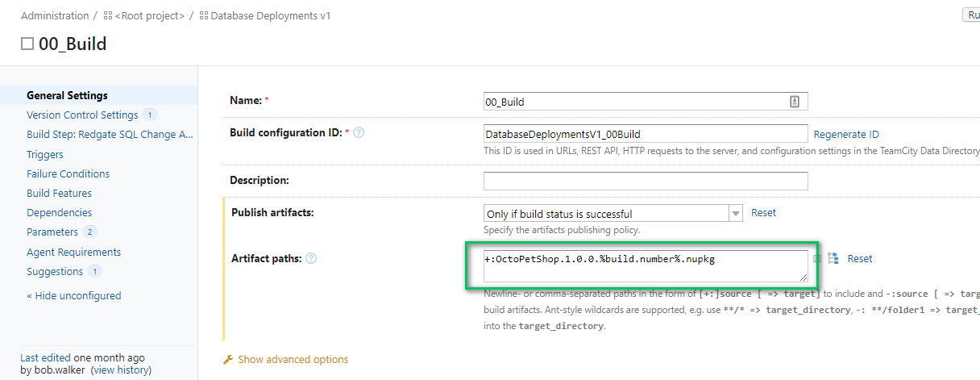Switch to the Failure Conditions tab

68,173
